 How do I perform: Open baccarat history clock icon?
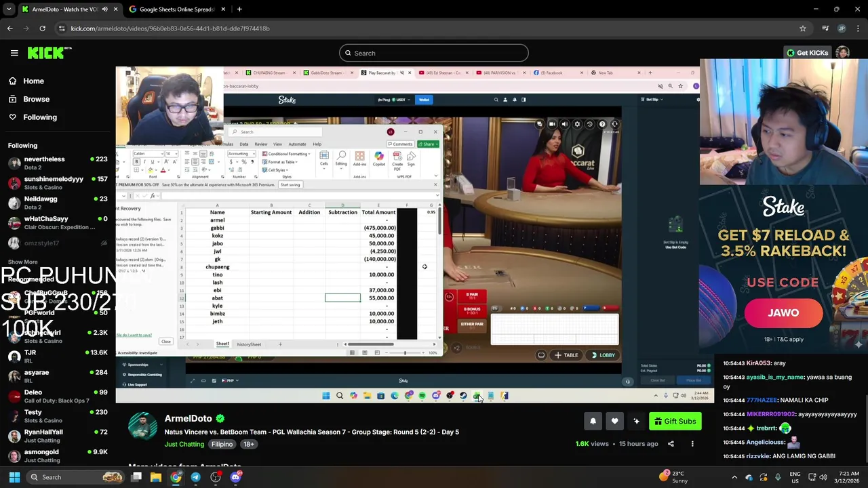tap(589, 124)
